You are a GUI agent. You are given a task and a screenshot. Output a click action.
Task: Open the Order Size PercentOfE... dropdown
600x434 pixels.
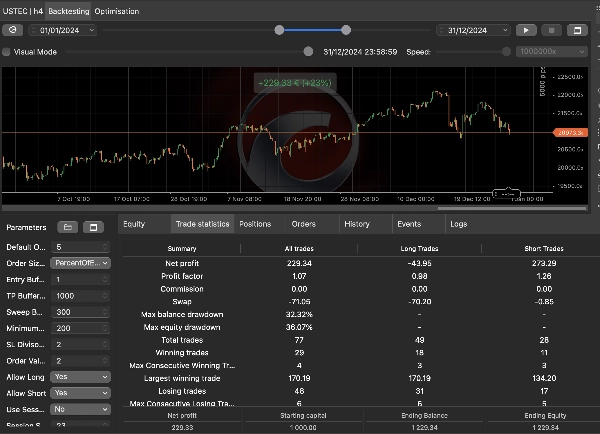click(x=80, y=263)
